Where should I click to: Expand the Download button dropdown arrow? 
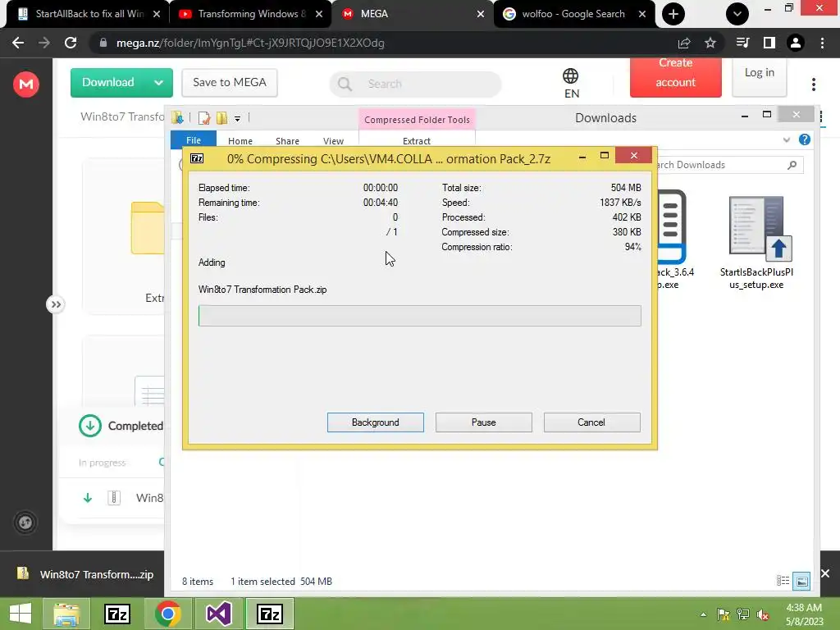pyautogui.click(x=158, y=83)
